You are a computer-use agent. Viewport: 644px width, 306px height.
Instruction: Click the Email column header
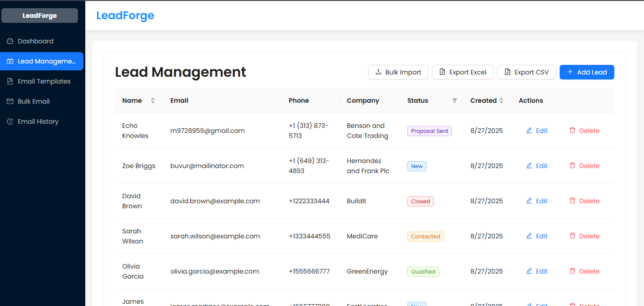222,100
